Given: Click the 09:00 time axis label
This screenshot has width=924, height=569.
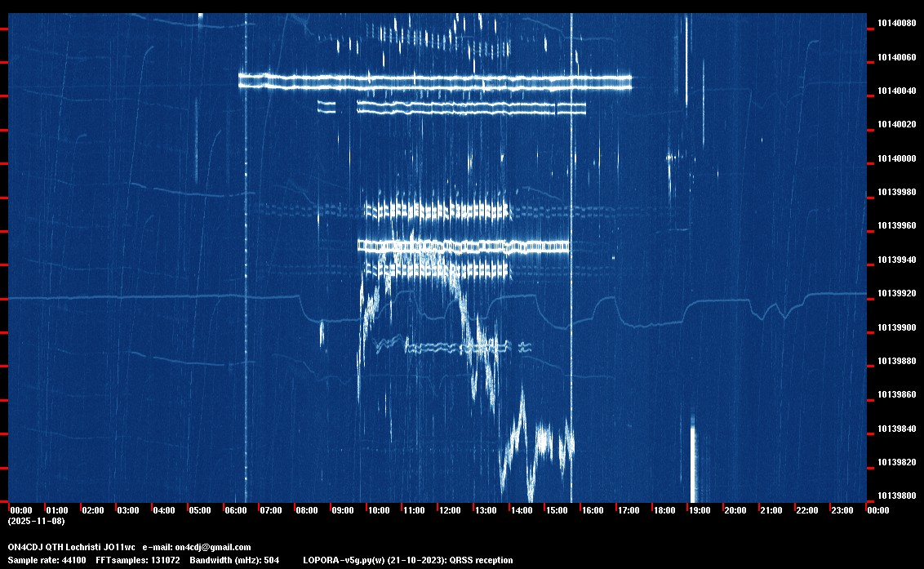Looking at the screenshot, I should 343,510.
